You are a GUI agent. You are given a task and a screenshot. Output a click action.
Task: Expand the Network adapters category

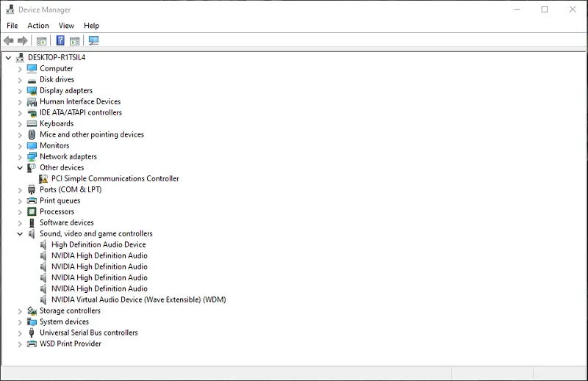20,157
